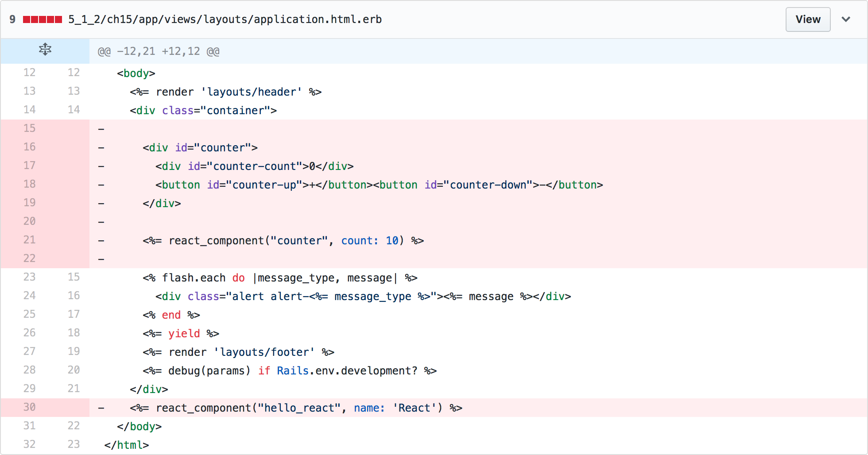Screen dimensions: 868x455
Task: Click the closing html tag line
Action: [x=127, y=445]
